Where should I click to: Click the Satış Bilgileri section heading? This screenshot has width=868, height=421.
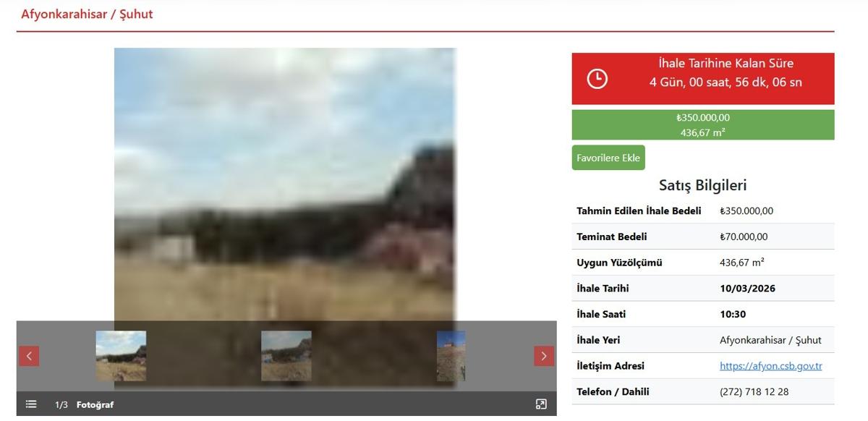coord(702,185)
